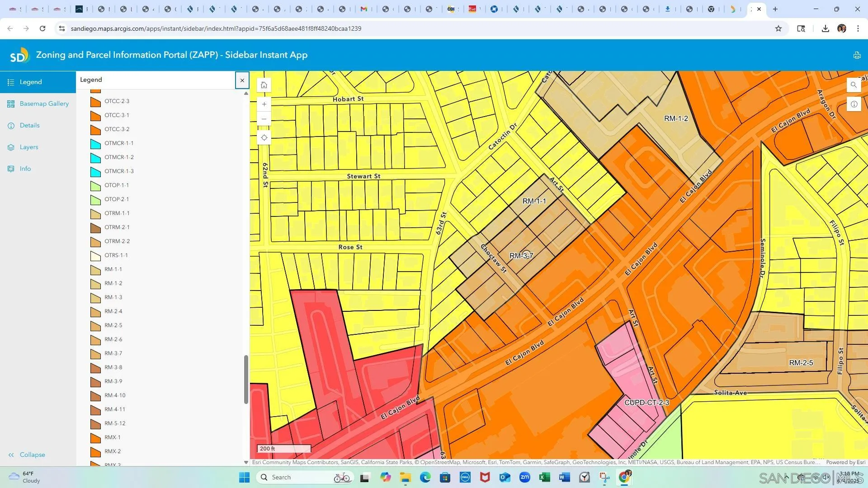Click the map info circle button

(854, 104)
